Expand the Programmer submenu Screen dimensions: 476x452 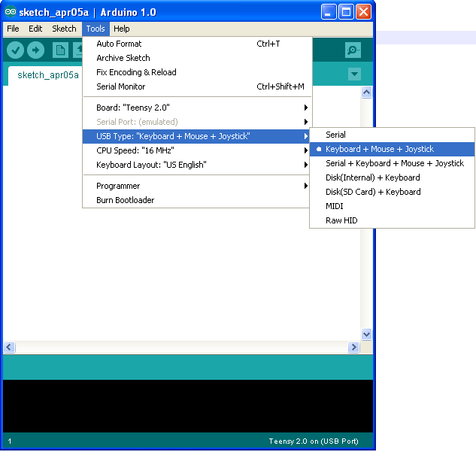tap(196, 186)
